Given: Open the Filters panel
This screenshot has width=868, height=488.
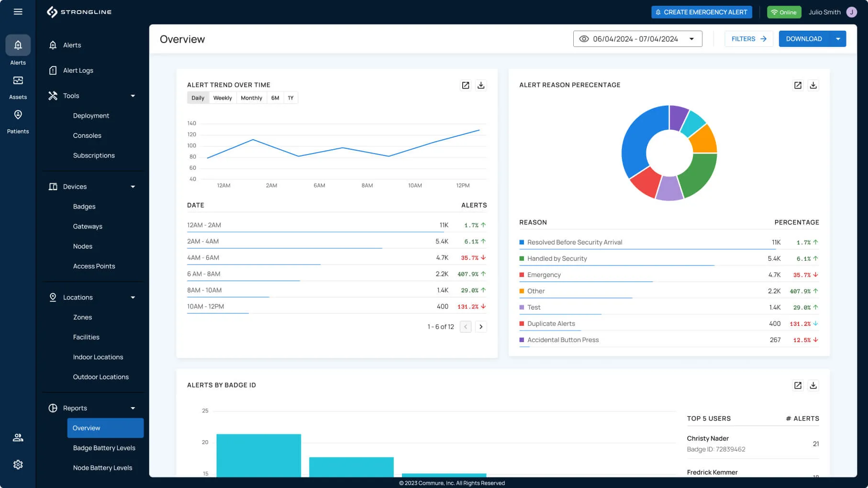Looking at the screenshot, I should (748, 39).
